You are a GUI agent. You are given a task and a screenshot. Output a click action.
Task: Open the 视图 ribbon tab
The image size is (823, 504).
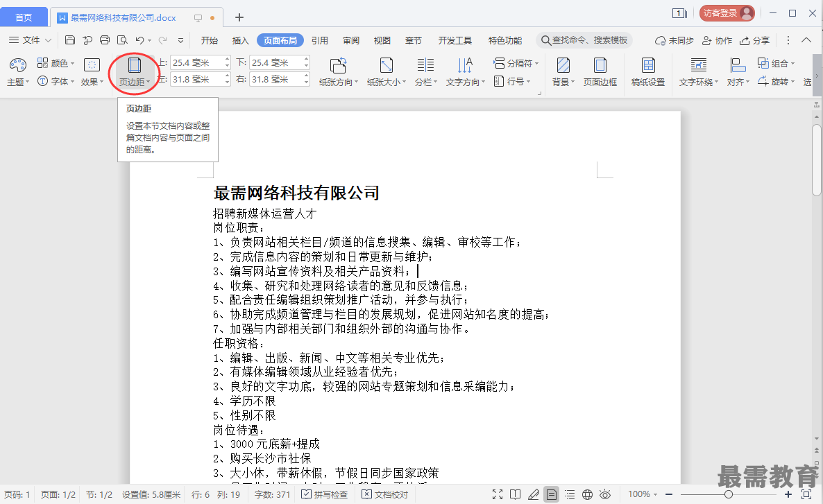click(x=382, y=40)
